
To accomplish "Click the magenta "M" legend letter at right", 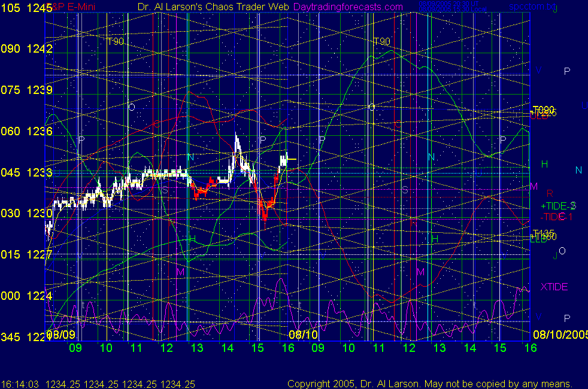I will (534, 186).
